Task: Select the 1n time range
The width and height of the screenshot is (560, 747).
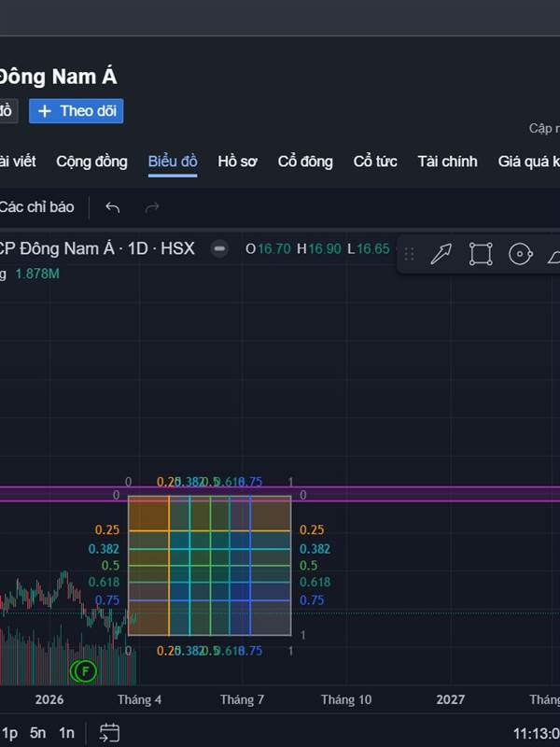Action: [x=66, y=733]
